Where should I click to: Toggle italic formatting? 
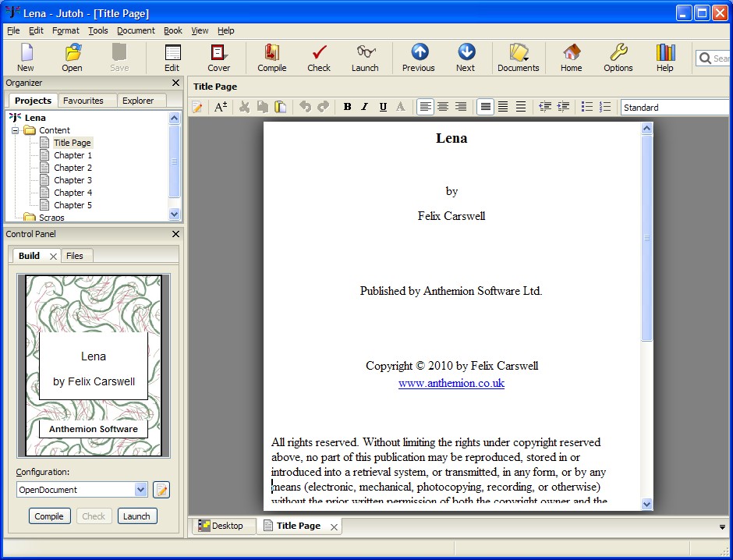[365, 107]
